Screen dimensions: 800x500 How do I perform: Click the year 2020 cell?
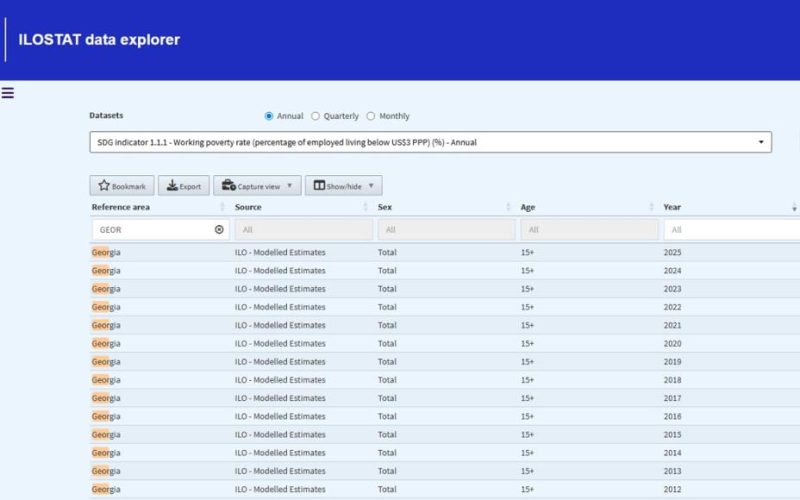click(672, 343)
